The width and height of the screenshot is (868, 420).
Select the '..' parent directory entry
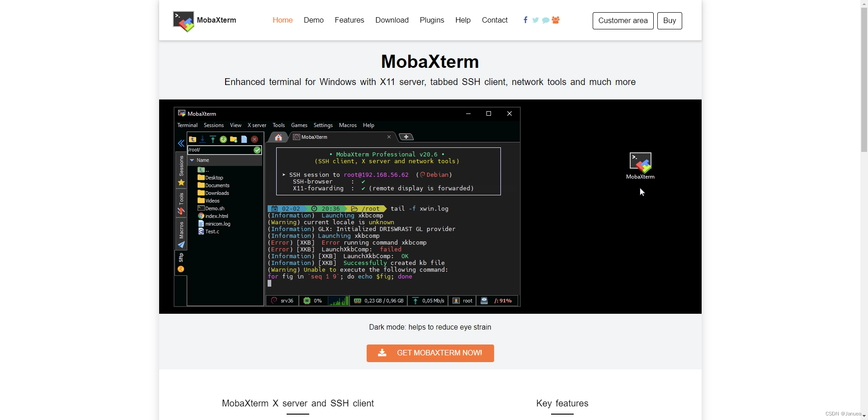point(203,170)
